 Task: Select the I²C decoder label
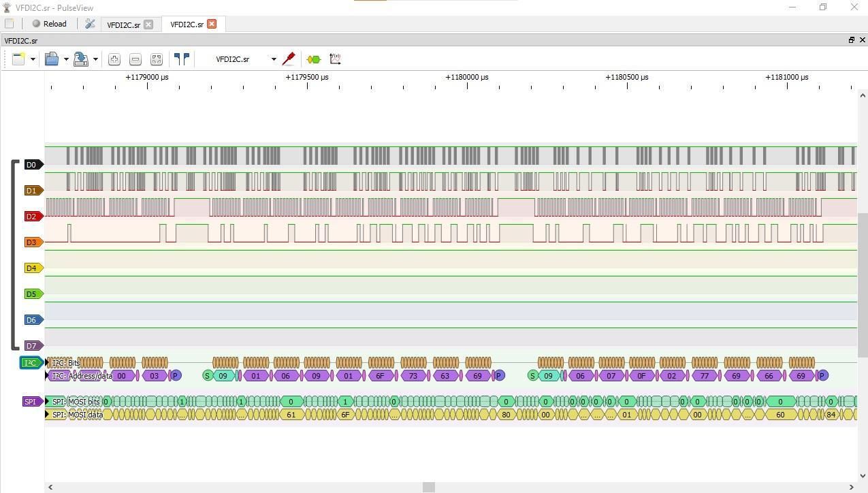pos(31,363)
